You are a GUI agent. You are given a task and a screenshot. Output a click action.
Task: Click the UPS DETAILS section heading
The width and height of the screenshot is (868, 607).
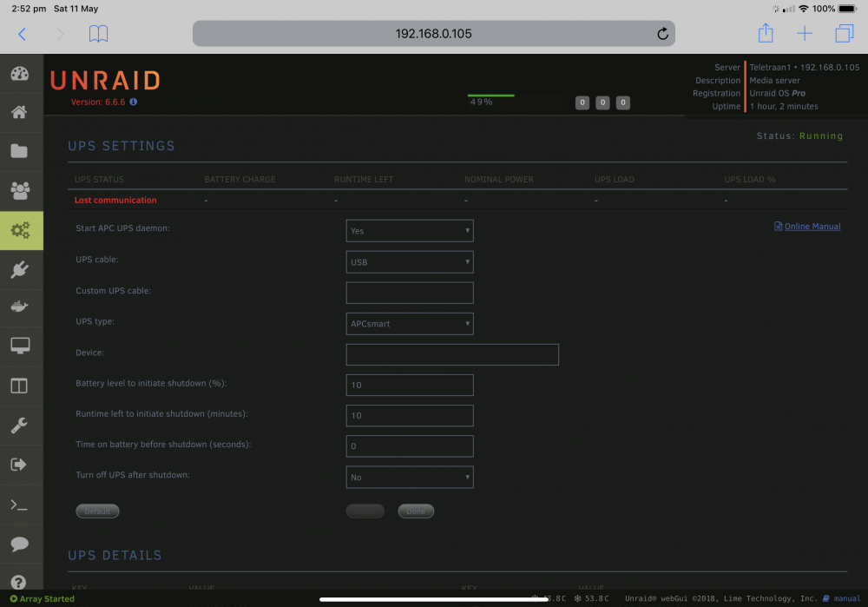pyautogui.click(x=115, y=556)
